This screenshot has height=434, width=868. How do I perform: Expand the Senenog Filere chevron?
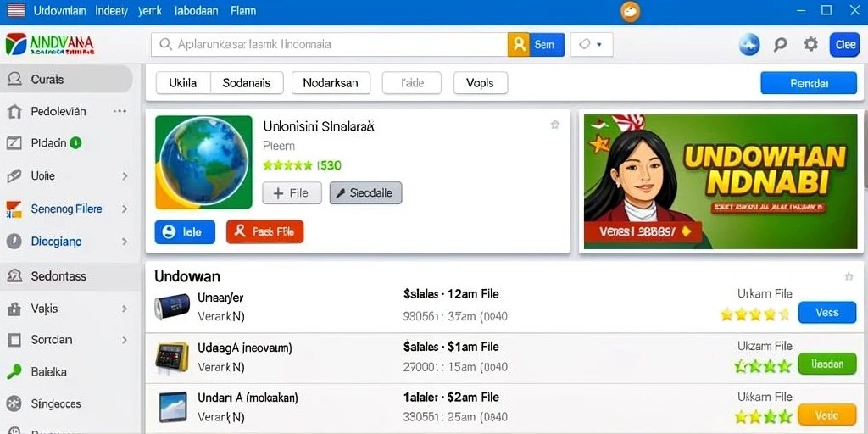click(x=125, y=209)
